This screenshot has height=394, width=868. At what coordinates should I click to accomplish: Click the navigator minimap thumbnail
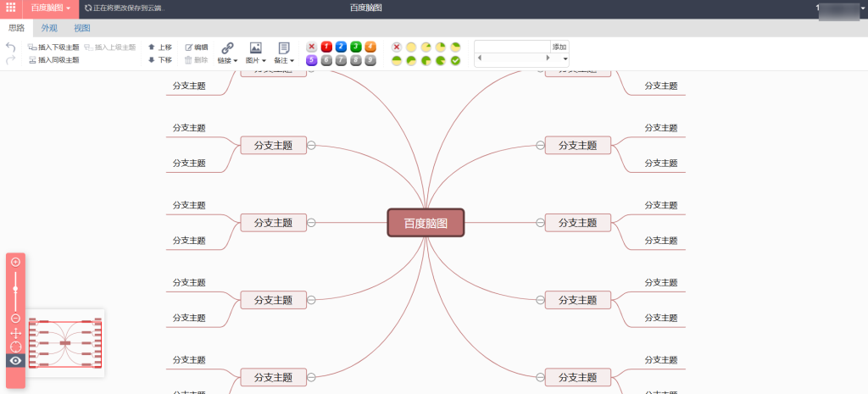(x=65, y=343)
